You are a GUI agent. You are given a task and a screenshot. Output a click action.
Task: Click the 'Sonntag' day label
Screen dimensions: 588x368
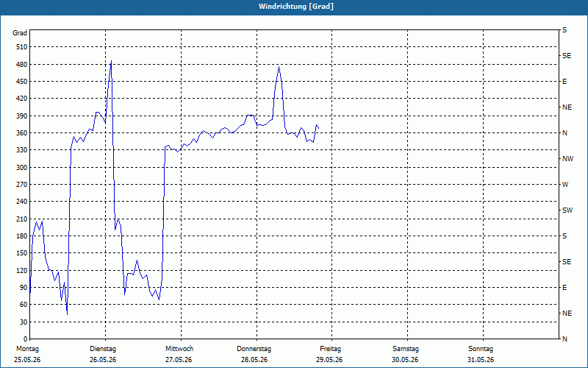[481, 349]
